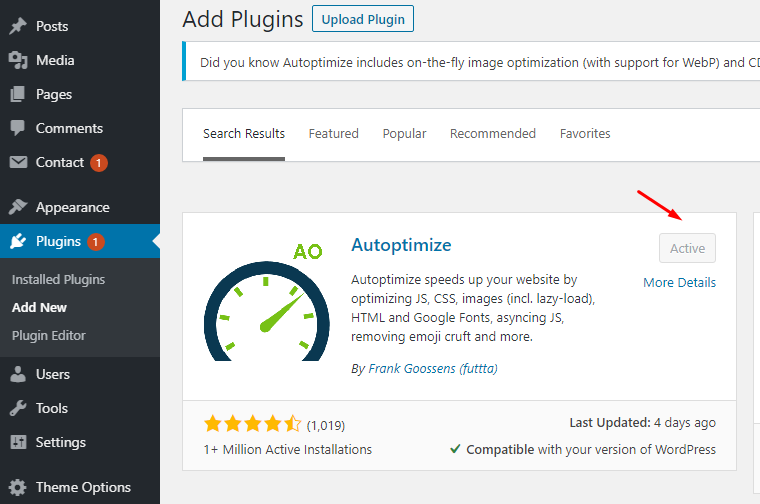Open More Details for Autoptimize

pyautogui.click(x=679, y=283)
